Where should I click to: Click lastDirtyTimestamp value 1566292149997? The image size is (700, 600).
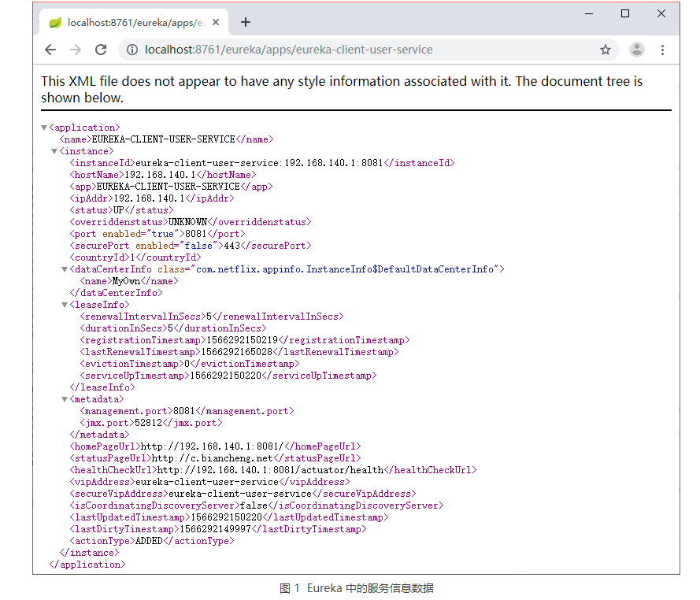[216, 529]
